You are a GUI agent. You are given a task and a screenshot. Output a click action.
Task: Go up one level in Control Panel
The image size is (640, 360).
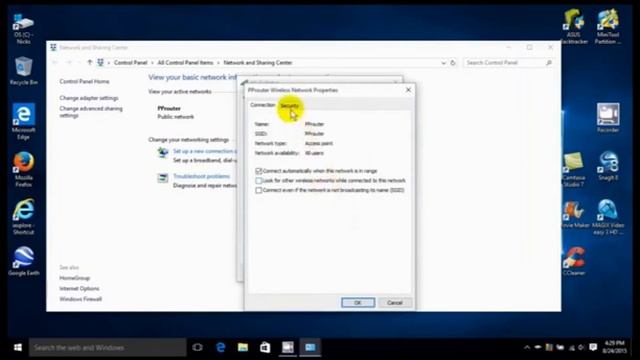click(x=90, y=62)
